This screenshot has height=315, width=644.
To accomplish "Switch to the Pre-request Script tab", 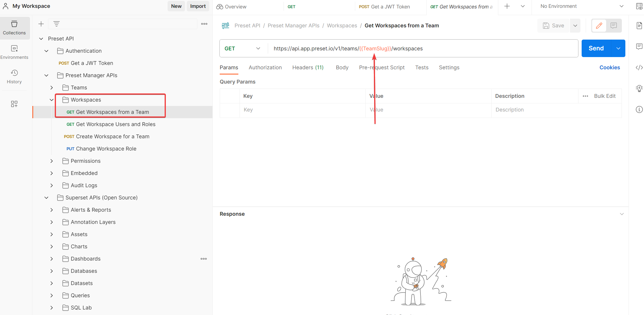I will (382, 67).
